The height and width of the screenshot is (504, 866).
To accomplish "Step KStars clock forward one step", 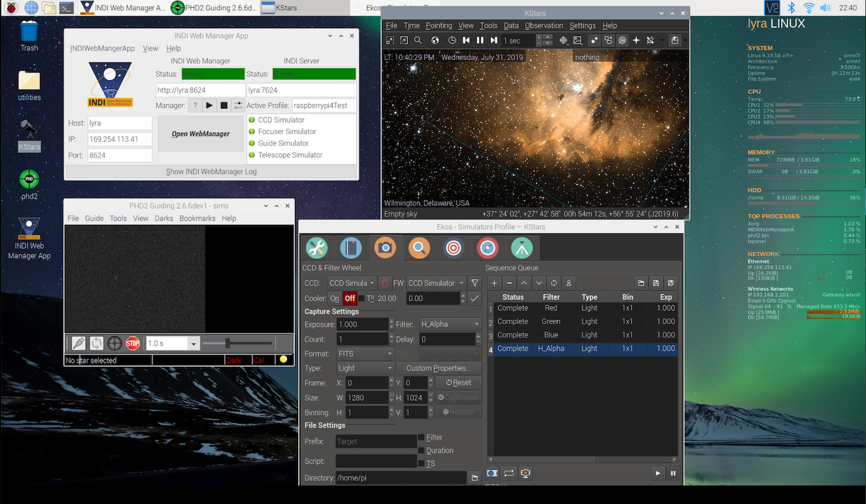I will 494,41.
